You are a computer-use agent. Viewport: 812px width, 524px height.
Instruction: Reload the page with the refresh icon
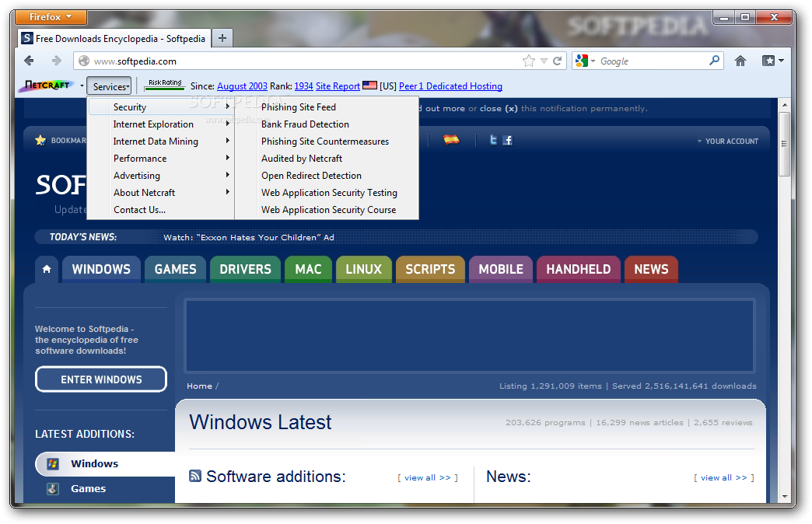click(x=558, y=61)
